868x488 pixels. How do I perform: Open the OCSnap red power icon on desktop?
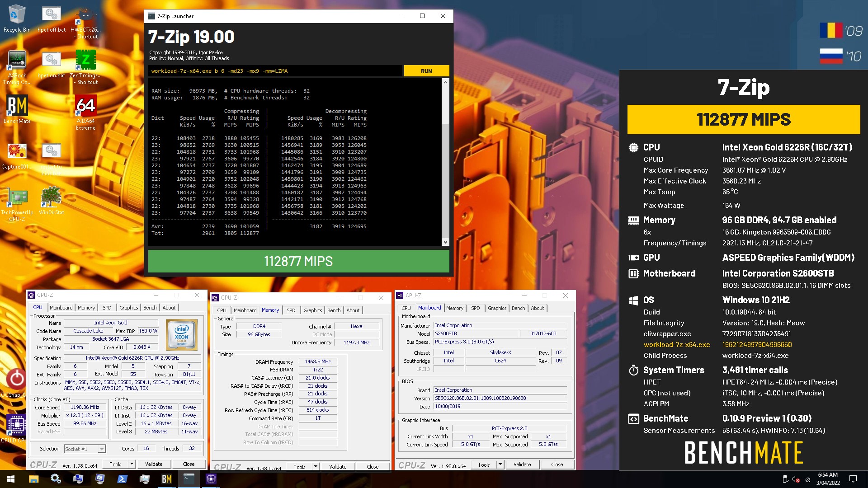(16, 382)
